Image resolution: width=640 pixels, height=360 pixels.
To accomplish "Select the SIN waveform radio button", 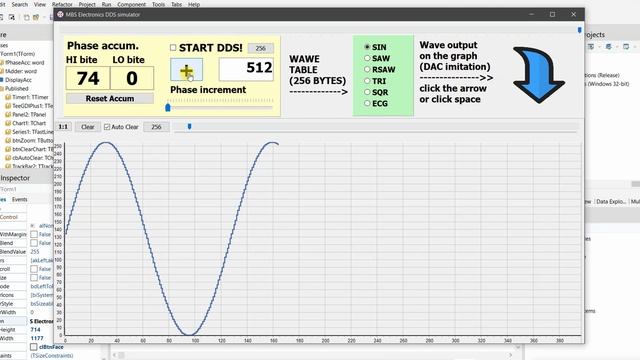I will point(367,47).
